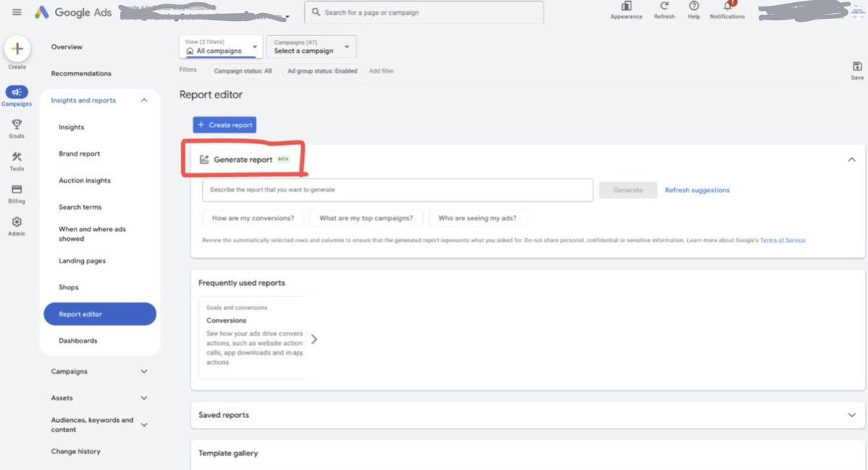
Task: Open the Tools wrench icon
Action: 17,157
